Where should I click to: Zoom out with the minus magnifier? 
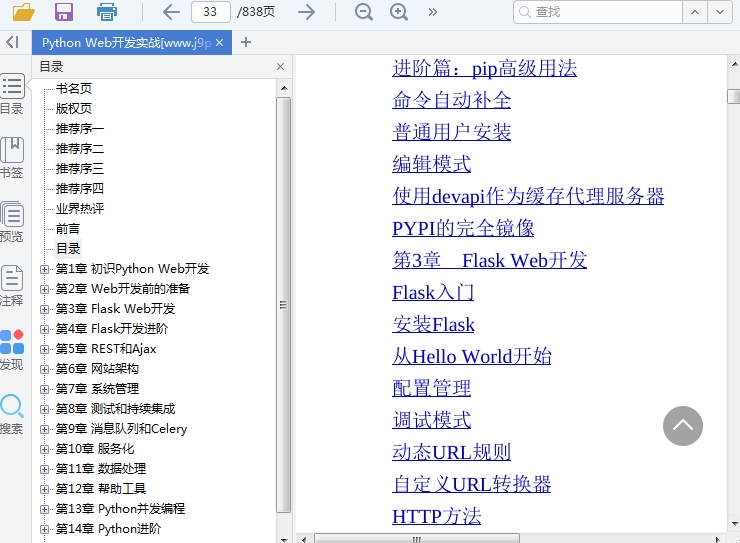[363, 12]
